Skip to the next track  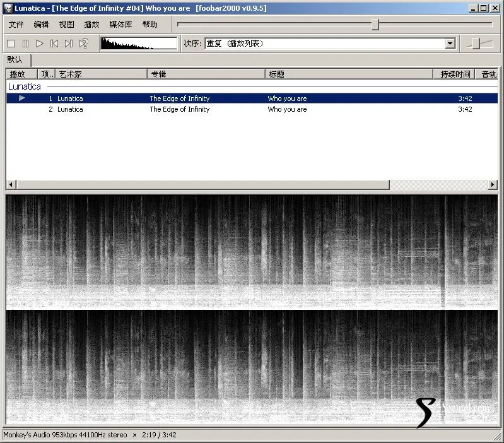click(69, 44)
